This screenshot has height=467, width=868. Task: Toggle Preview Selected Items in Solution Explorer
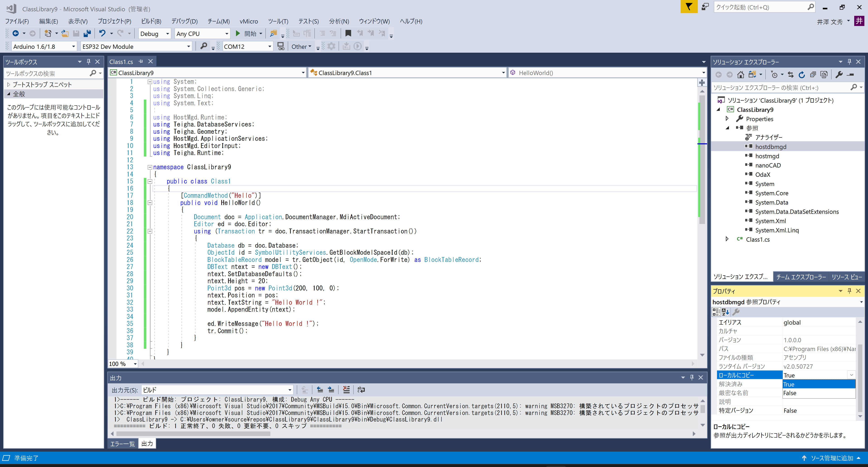click(850, 75)
